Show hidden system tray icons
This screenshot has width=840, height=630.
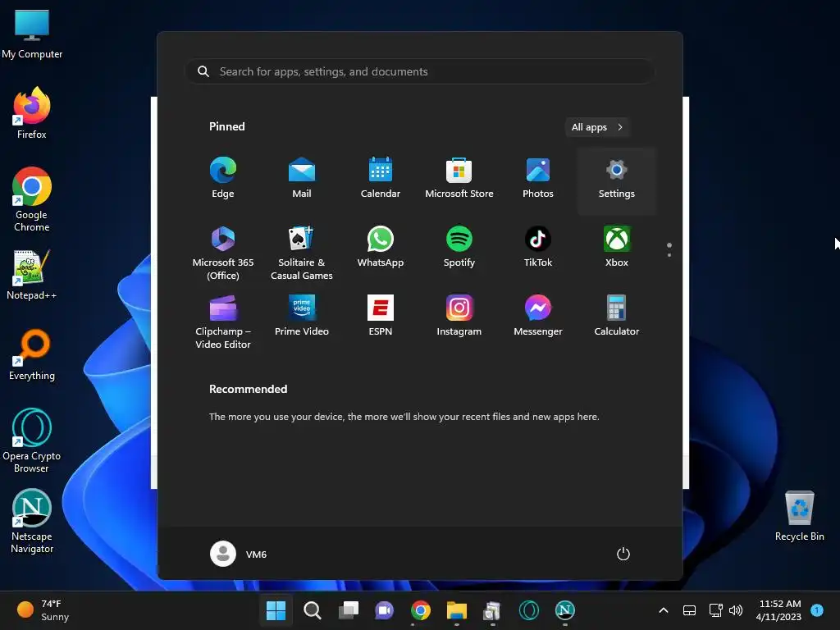click(x=663, y=610)
